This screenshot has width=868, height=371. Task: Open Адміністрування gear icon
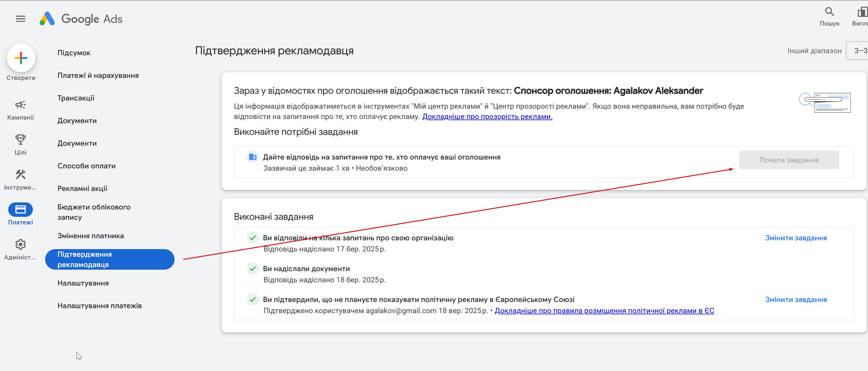[x=21, y=244]
